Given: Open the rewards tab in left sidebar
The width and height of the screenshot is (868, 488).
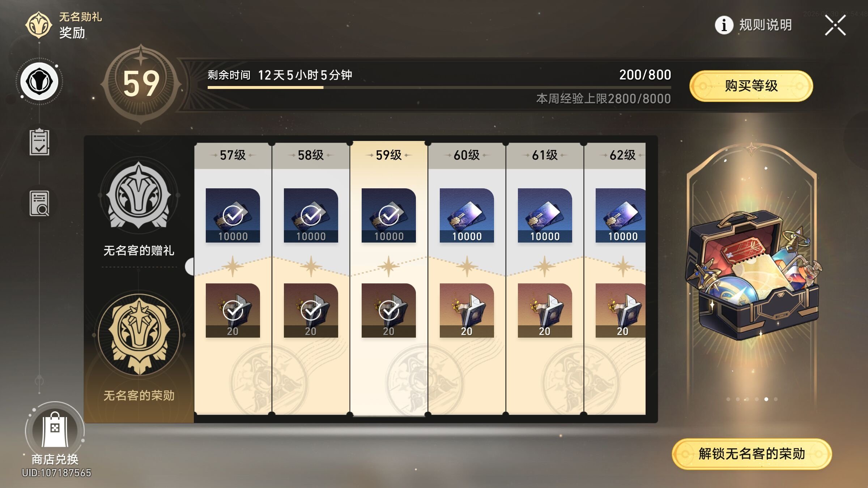Looking at the screenshot, I should click(x=39, y=82).
